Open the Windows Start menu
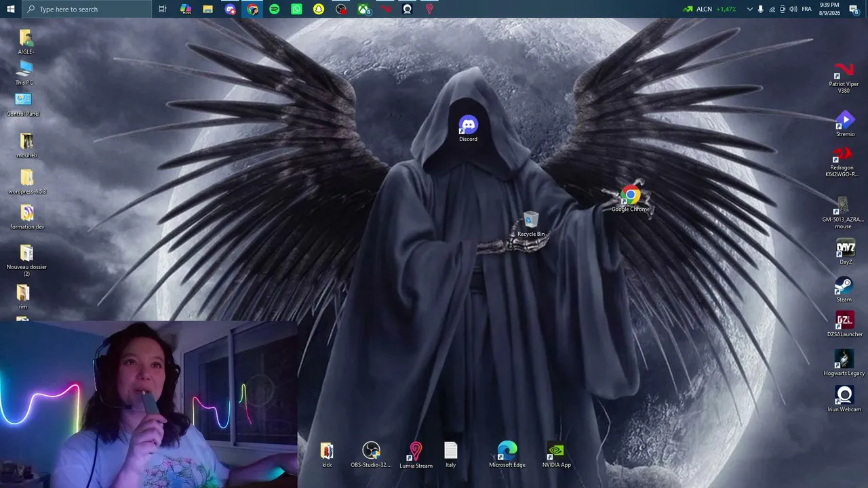Image resolution: width=868 pixels, height=488 pixels. coord(10,9)
